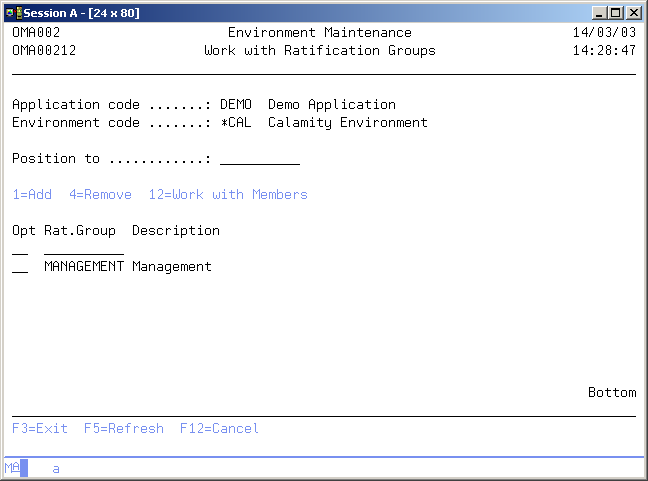
Task: Click the *CAL environment code value
Action: click(x=235, y=123)
